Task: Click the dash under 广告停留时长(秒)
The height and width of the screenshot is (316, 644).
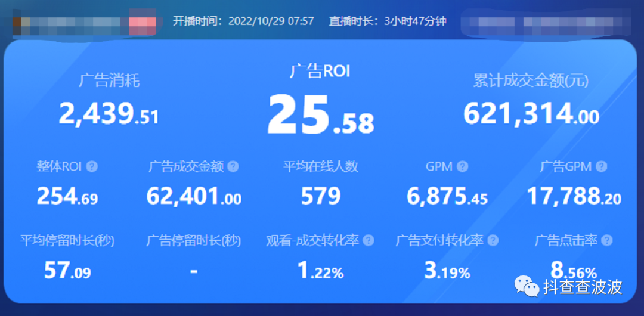Action: coord(194,272)
